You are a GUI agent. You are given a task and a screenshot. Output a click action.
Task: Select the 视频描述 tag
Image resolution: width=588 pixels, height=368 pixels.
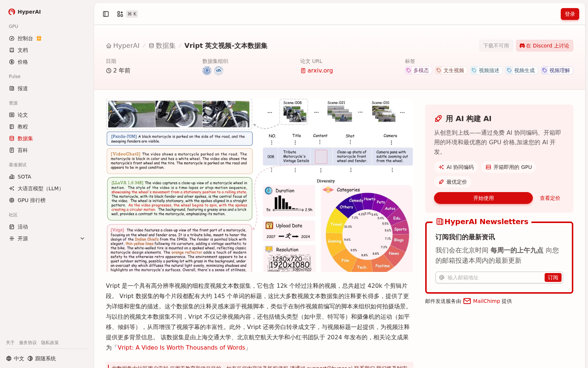pyautogui.click(x=486, y=70)
